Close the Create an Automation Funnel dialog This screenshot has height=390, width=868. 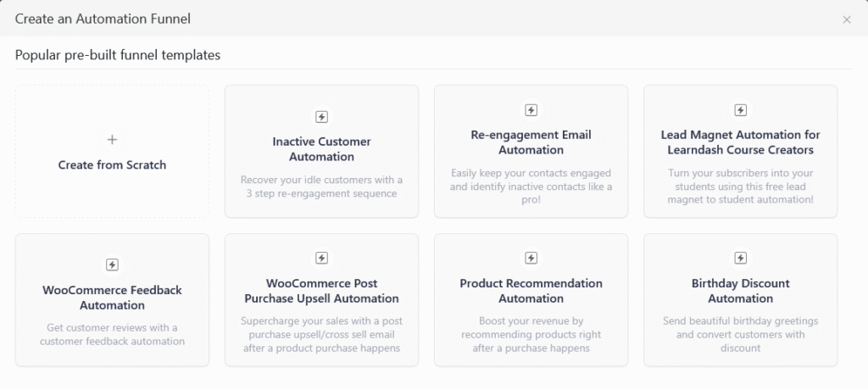point(847,20)
